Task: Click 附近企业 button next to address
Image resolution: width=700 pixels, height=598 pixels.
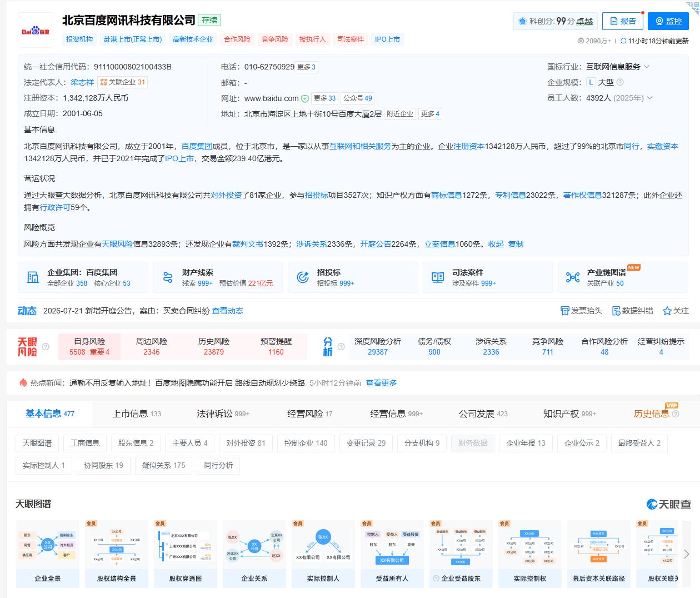Action: tap(400, 114)
